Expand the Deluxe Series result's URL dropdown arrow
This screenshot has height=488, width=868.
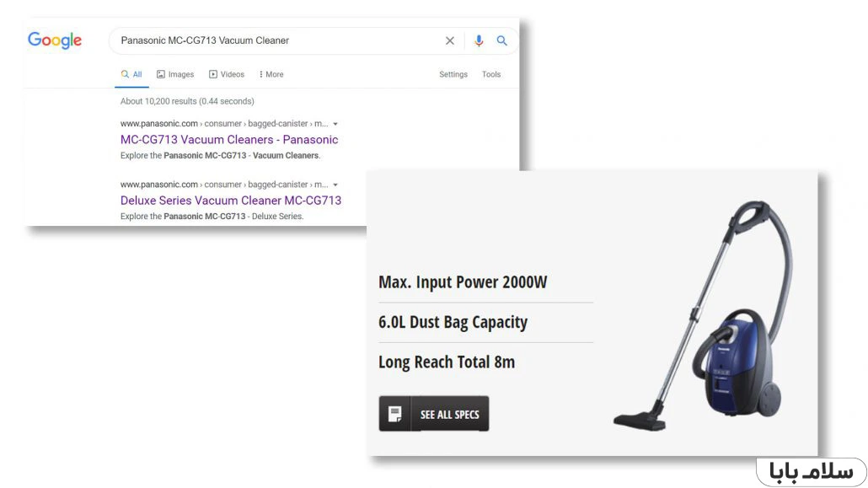(x=335, y=185)
